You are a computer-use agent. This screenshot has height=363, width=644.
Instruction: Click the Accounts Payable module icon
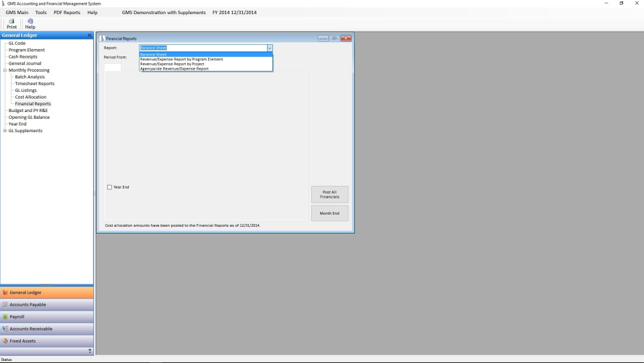(x=5, y=305)
